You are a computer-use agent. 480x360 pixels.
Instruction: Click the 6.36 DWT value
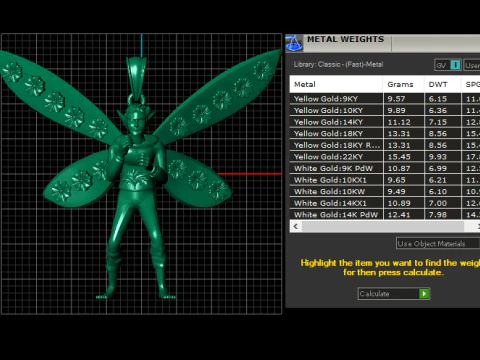438,111
